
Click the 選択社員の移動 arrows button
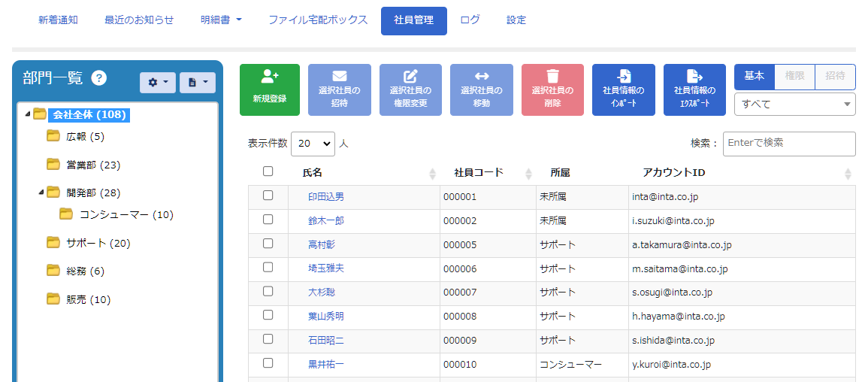point(481,89)
